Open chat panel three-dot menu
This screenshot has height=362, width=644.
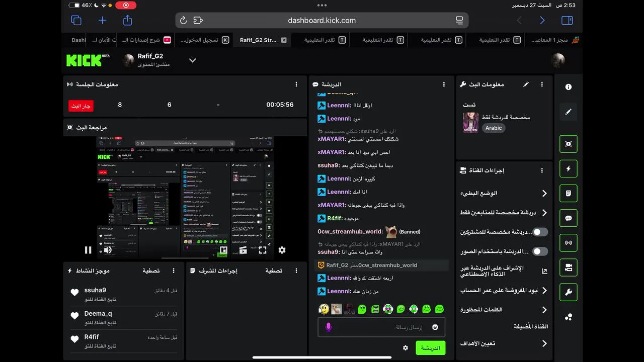coord(444,84)
